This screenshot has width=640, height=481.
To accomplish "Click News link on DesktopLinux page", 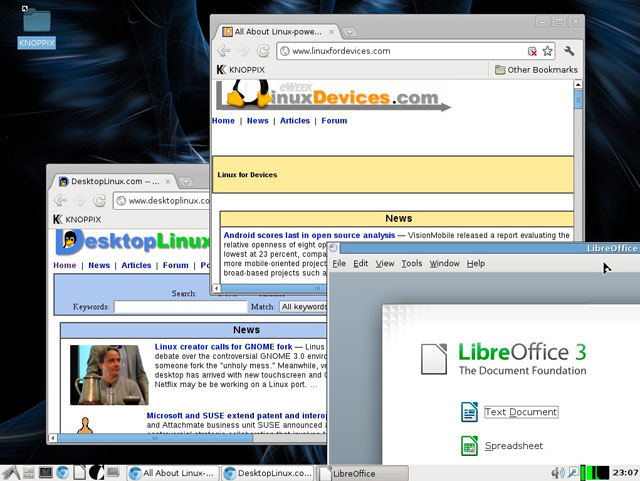I will (x=99, y=265).
